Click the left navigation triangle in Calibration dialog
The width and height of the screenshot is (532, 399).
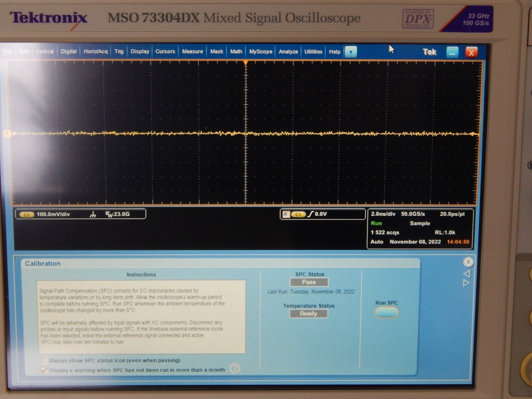click(x=468, y=273)
